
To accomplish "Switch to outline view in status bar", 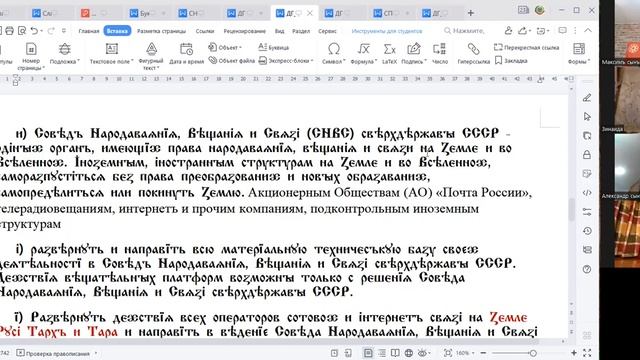I will click(382, 353).
